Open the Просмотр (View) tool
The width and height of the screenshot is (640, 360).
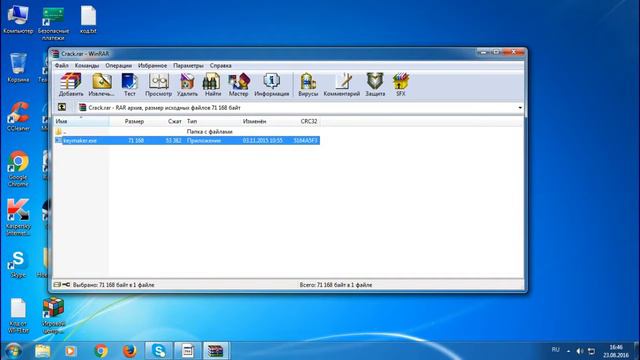pos(158,85)
